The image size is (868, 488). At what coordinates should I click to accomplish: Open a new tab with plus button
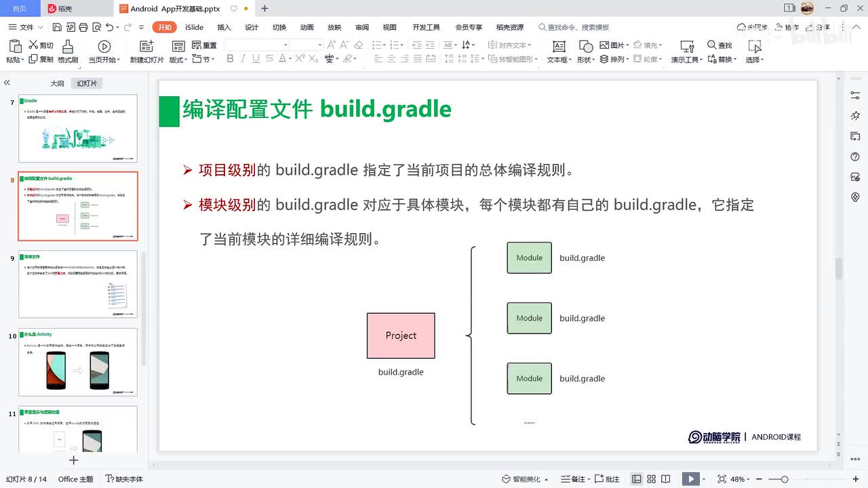pos(264,8)
